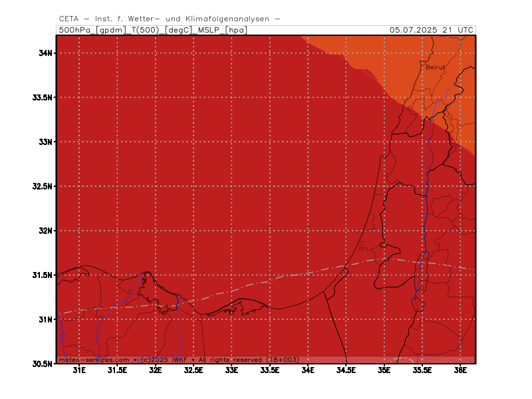
Task: Click the CETA institute header text
Action: [x=170, y=19]
